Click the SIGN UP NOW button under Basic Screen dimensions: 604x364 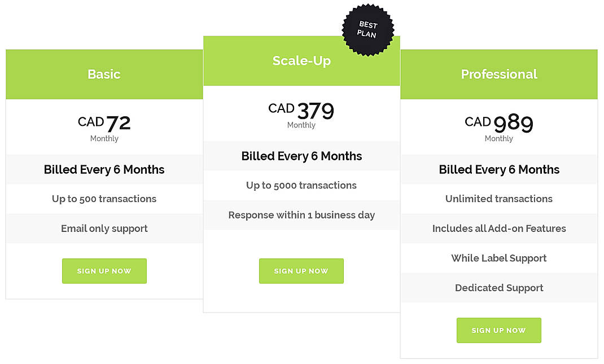[x=104, y=271]
